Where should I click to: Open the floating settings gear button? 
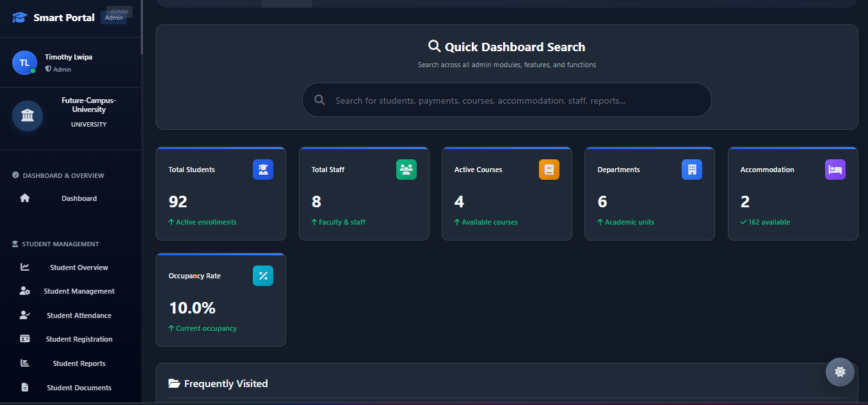pos(840,372)
